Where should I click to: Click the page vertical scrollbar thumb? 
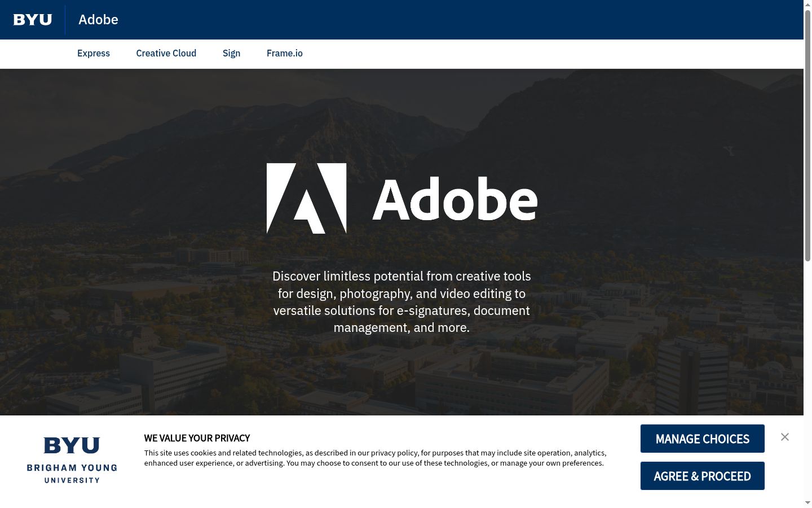807,135
